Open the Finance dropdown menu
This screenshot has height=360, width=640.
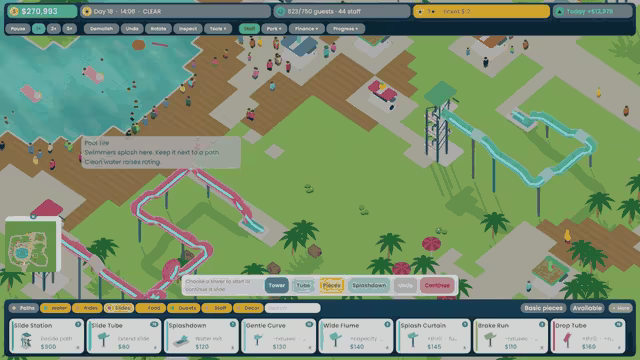click(307, 29)
